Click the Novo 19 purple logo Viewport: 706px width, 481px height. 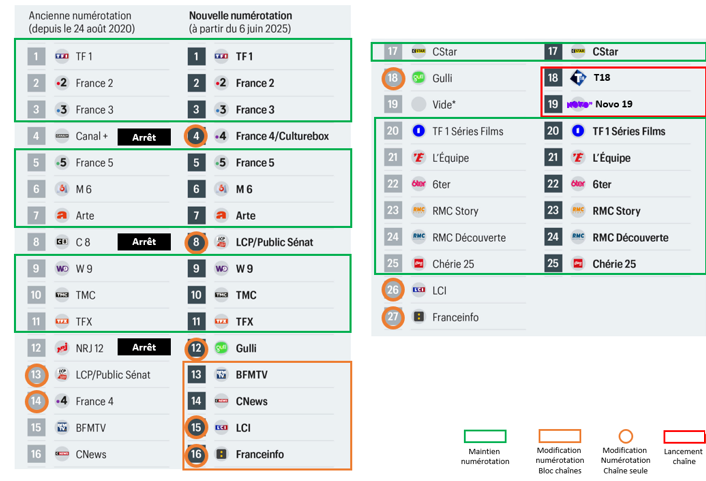point(579,104)
